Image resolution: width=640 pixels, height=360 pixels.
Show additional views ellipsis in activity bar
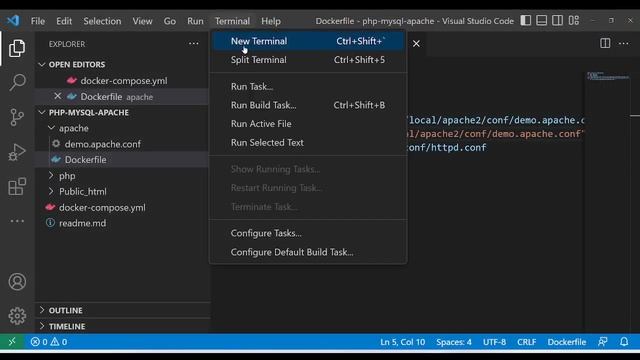[x=17, y=221]
